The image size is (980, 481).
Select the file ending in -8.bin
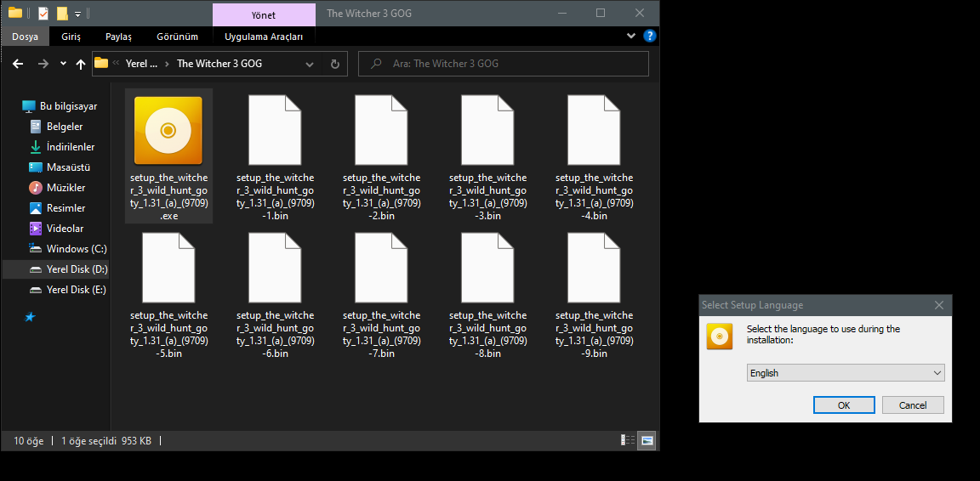pyautogui.click(x=487, y=268)
